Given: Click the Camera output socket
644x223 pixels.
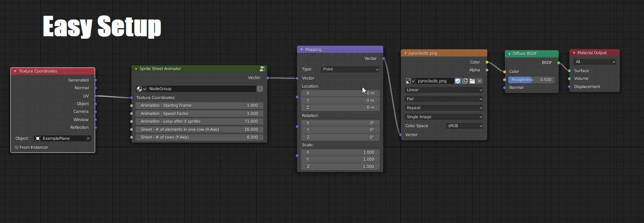Looking at the screenshot, I should click(95, 112).
